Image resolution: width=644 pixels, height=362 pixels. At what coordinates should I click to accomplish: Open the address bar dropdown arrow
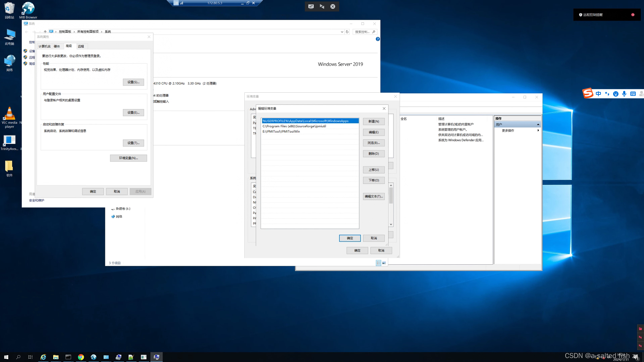tap(342, 32)
